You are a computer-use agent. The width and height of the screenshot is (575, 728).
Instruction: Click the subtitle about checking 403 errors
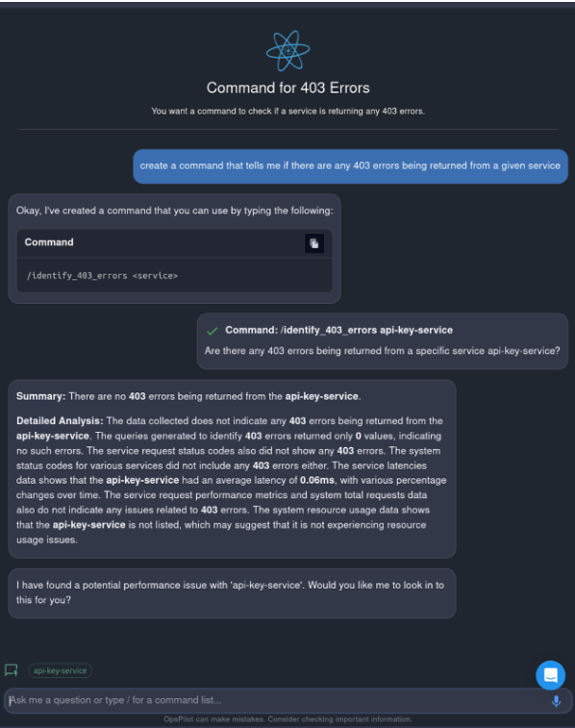(x=287, y=112)
